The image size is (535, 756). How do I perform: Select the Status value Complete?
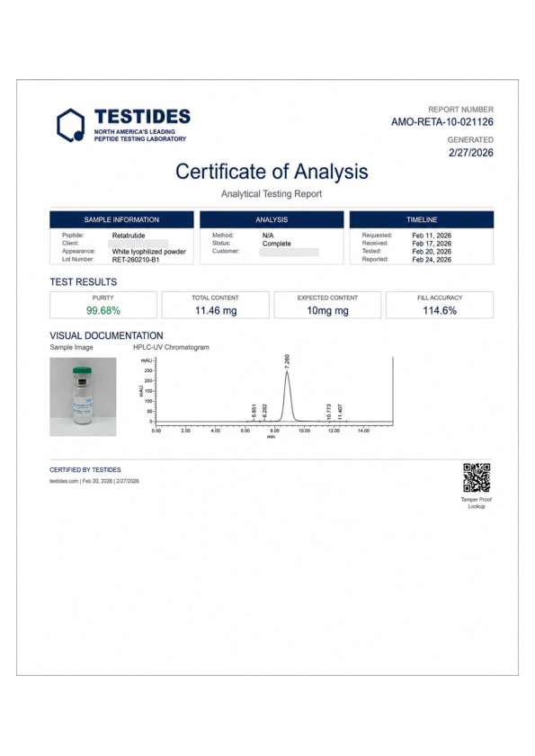pos(276,244)
